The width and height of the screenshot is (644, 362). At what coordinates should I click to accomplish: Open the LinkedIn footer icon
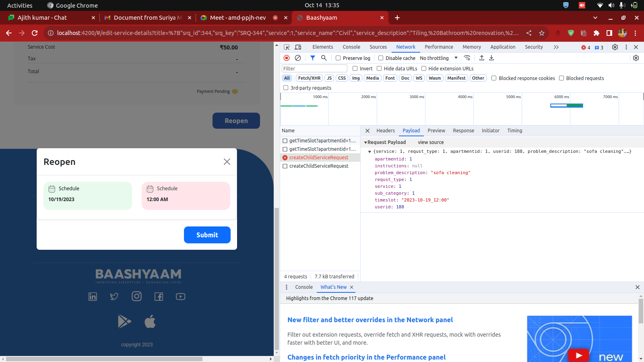click(93, 297)
